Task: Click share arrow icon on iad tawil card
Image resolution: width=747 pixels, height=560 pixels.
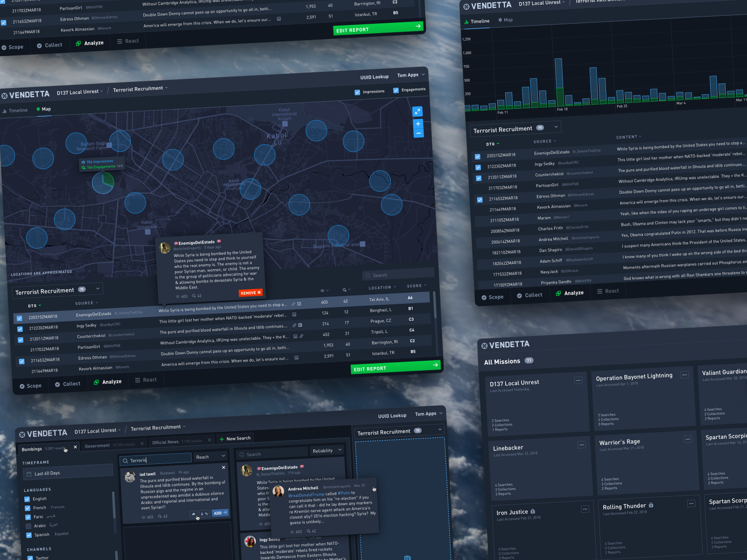Action: point(193,514)
